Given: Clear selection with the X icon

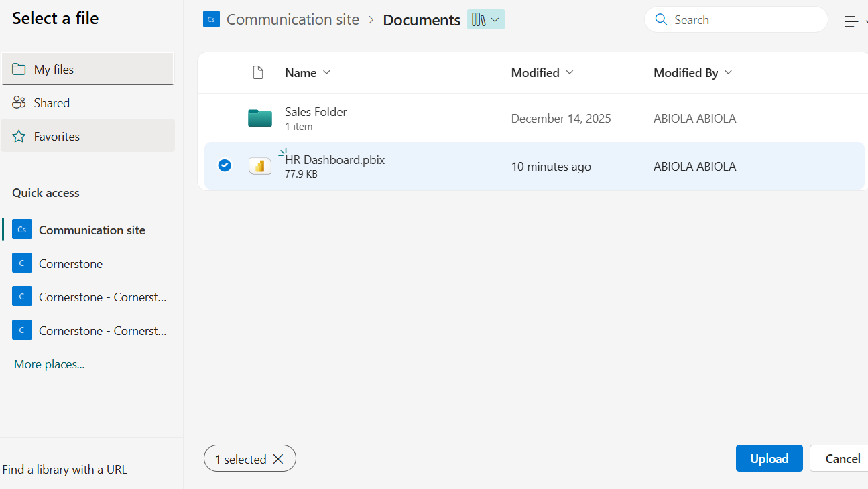Looking at the screenshot, I should coord(278,459).
